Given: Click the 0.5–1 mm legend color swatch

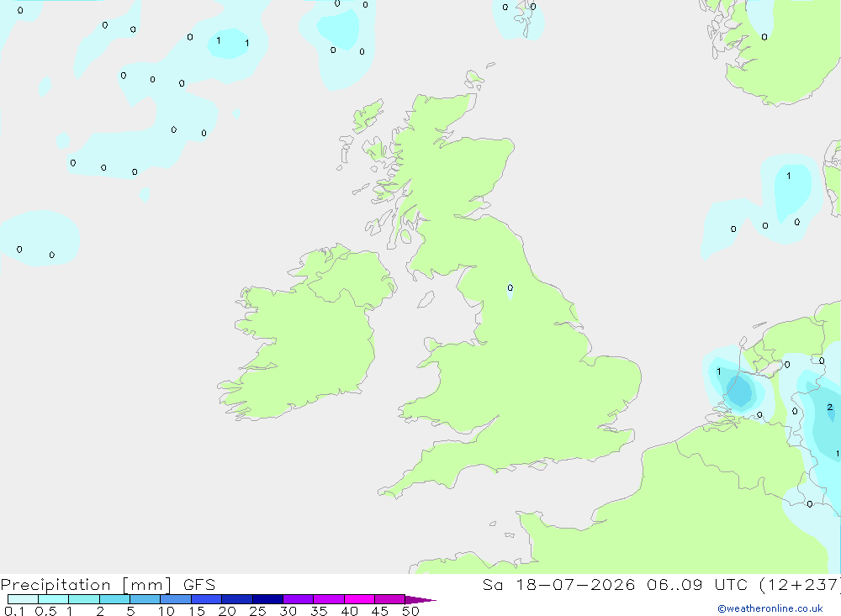Looking at the screenshot, I should coord(53,599).
